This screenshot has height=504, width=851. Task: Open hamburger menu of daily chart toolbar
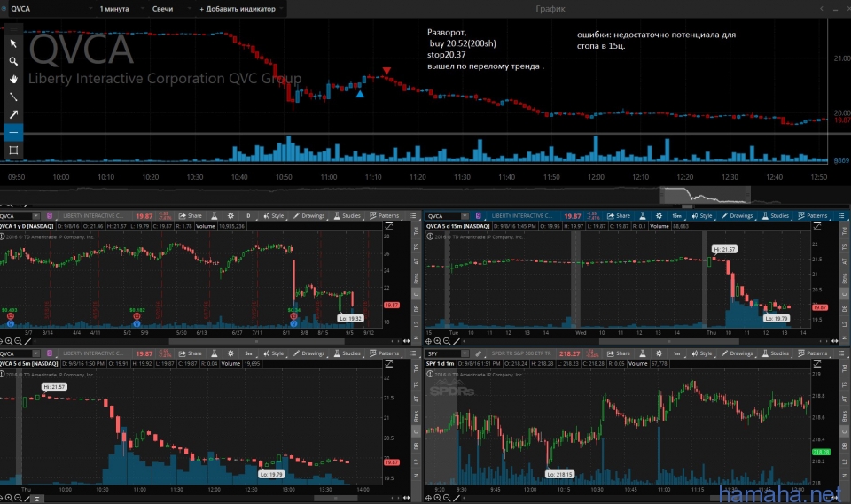pyautogui.click(x=414, y=216)
